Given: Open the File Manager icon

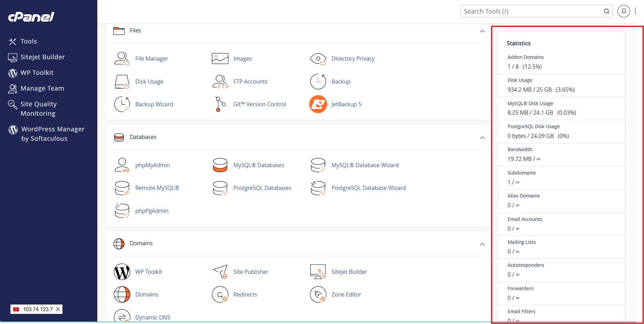Looking at the screenshot, I should (x=122, y=59).
